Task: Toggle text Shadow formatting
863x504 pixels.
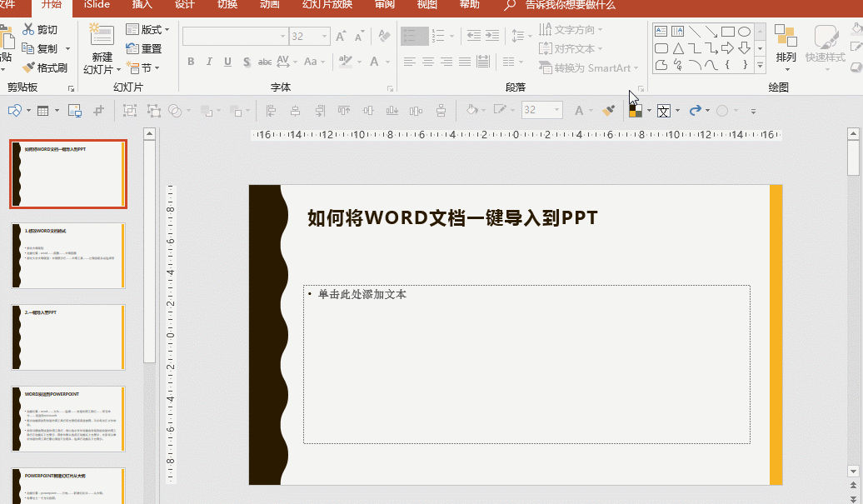Action: click(x=247, y=62)
